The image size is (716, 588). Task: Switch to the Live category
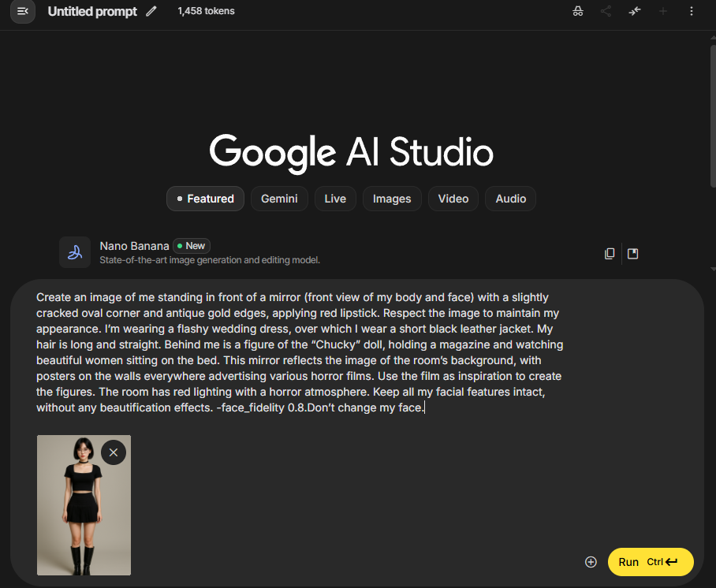[x=335, y=199]
